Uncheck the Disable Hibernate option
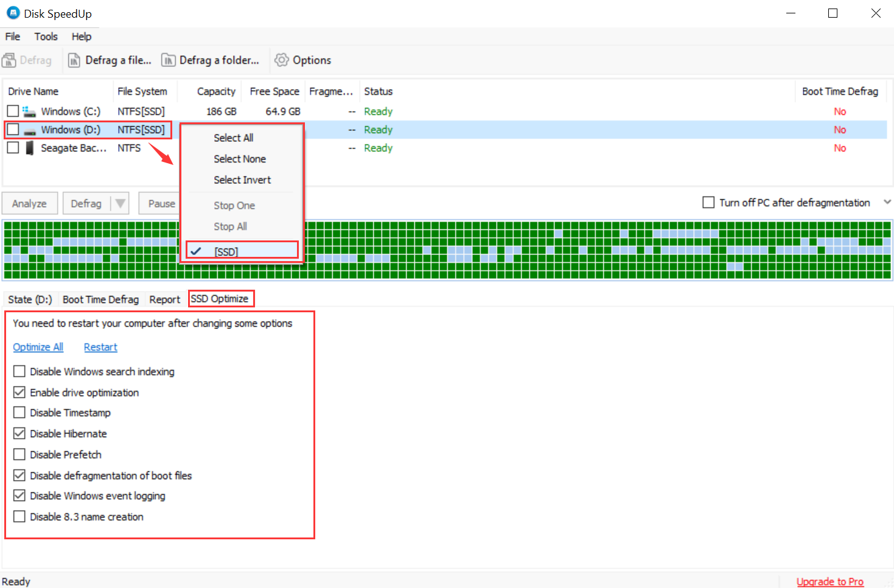894x588 pixels. [19, 433]
